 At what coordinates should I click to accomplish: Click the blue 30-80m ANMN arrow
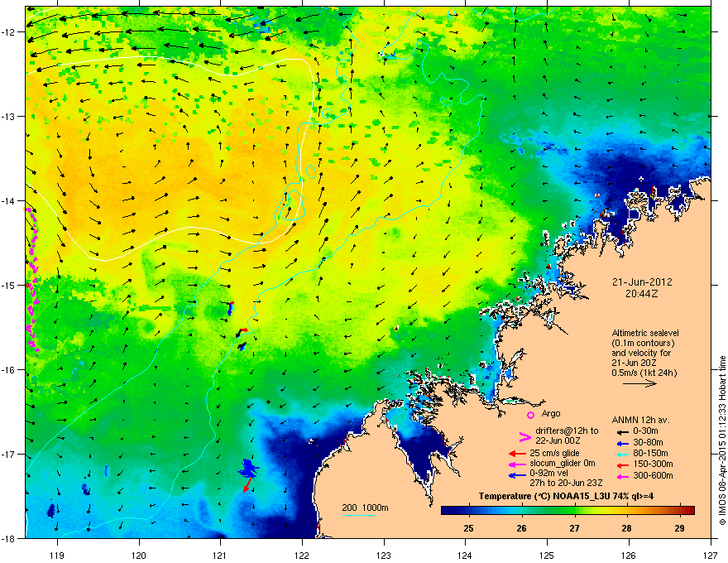621,443
